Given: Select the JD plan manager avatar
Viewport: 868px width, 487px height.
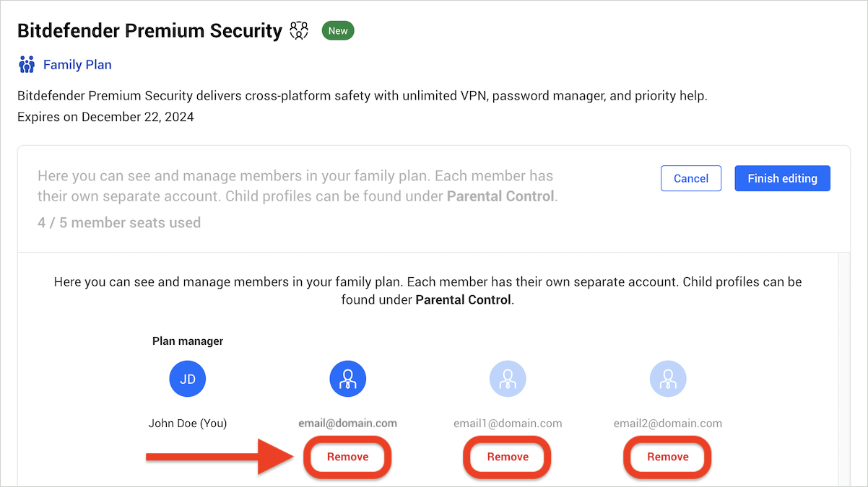Looking at the screenshot, I should pos(188,379).
